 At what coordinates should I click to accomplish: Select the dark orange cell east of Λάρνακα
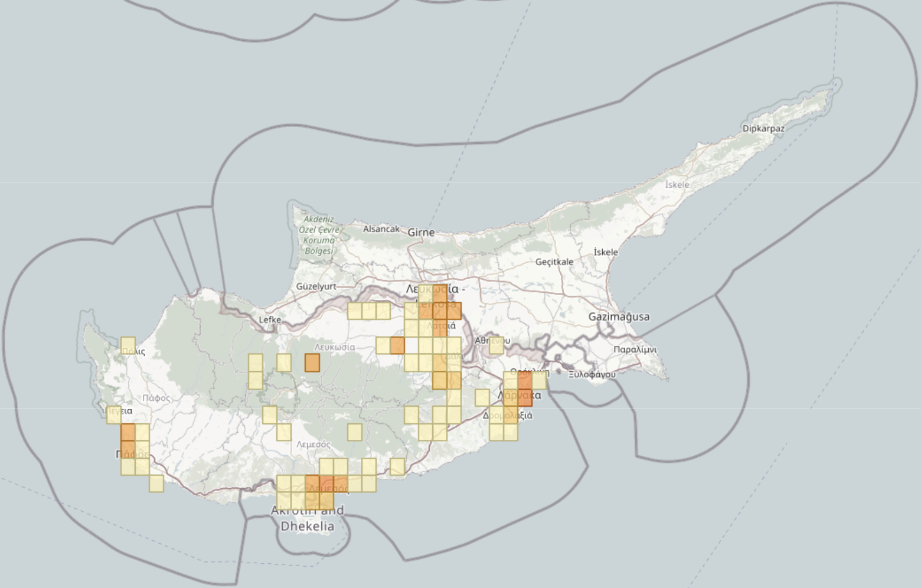526,398
